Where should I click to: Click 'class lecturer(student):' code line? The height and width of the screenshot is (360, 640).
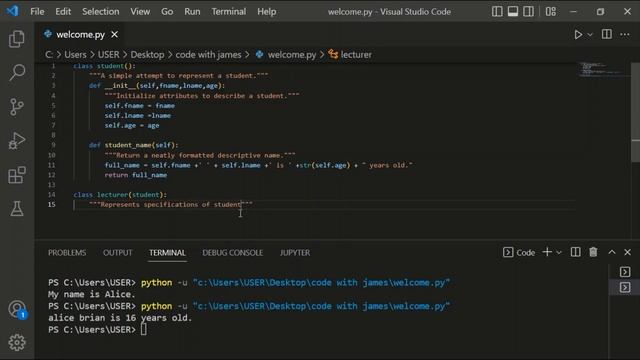120,195
